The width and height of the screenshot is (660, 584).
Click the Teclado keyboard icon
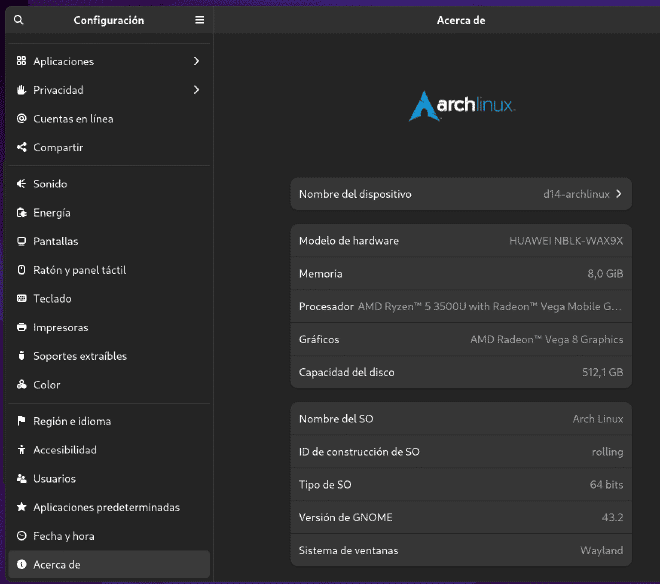point(21,298)
